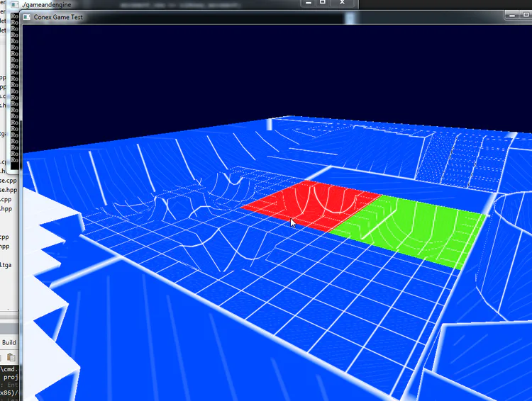Screen dimensions: 532x401
Task: Click the paste clipboard icon in IDE toolbar
Action: click(11, 357)
